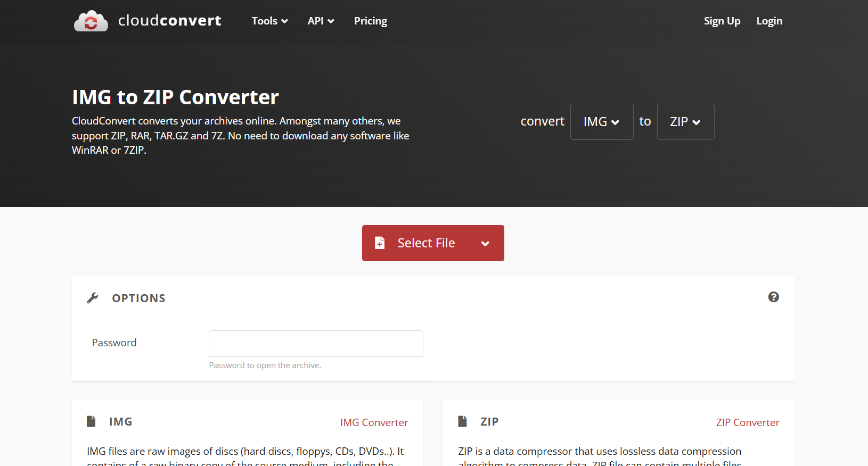868x466 pixels.
Task: Click the IMG file document icon
Action: (91, 421)
